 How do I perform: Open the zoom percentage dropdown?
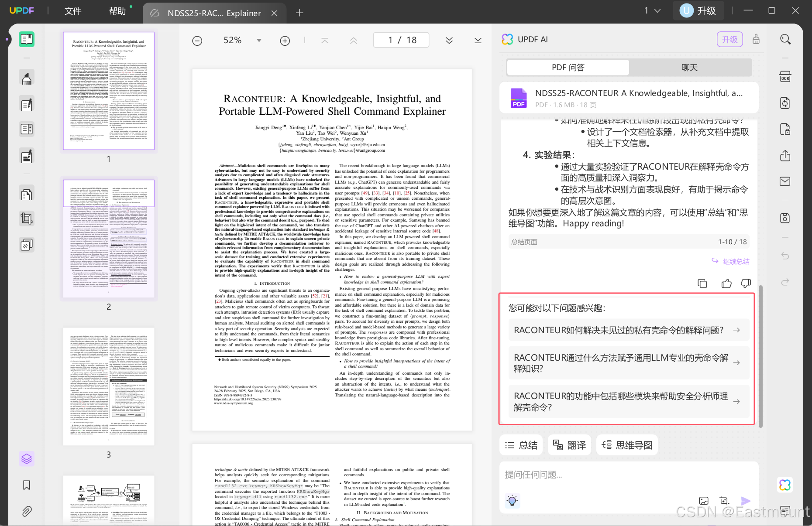pos(259,41)
